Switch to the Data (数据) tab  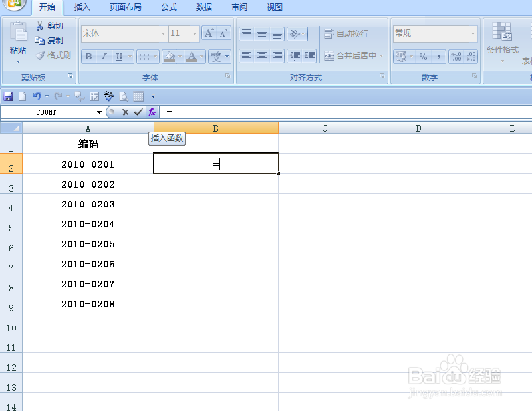pos(204,7)
